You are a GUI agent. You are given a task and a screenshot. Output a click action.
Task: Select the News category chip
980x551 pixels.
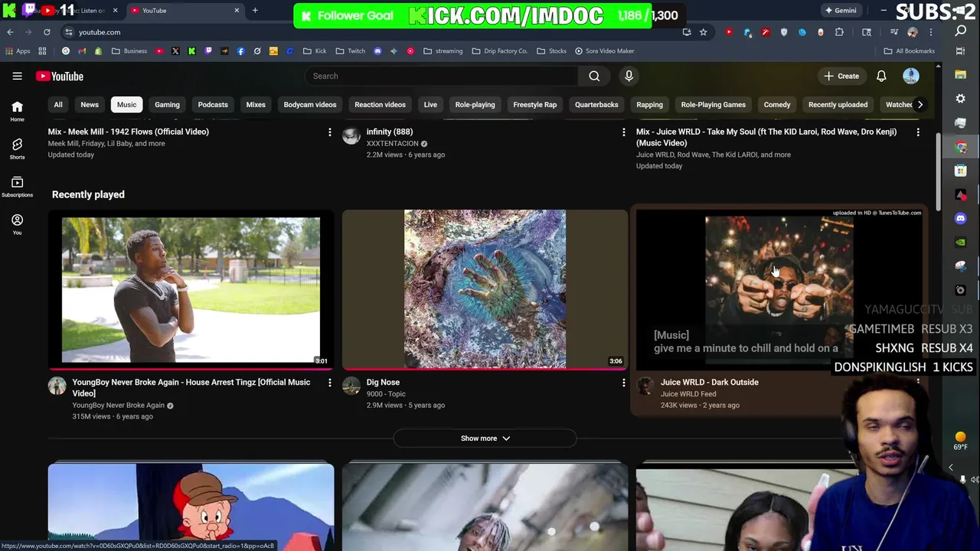[90, 105]
